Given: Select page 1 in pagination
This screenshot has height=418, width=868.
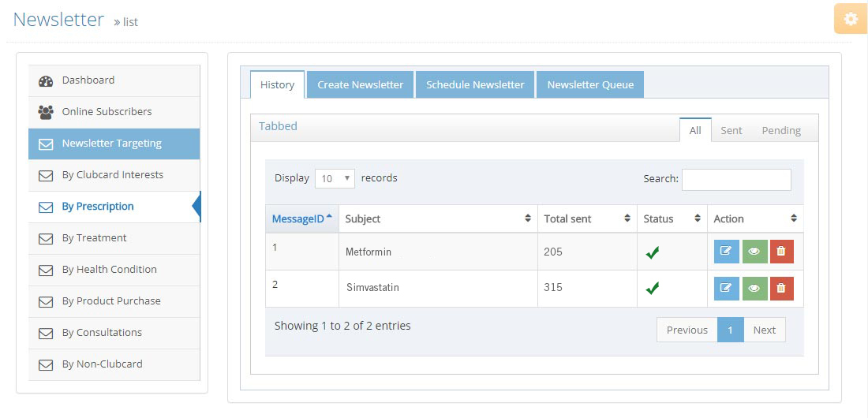Looking at the screenshot, I should click(x=730, y=330).
